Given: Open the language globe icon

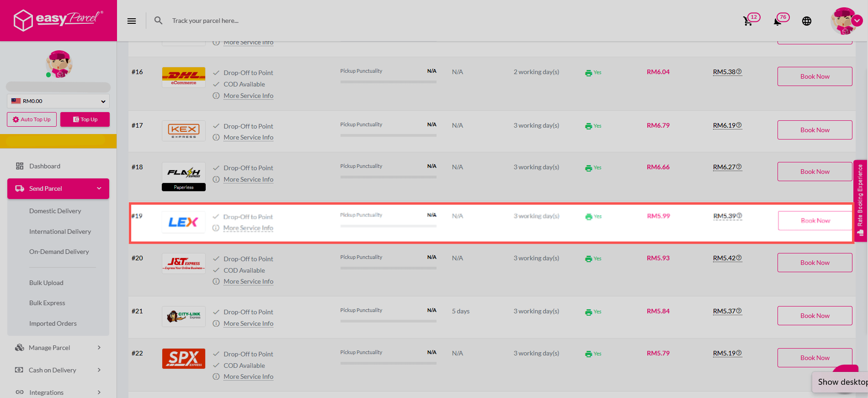Looking at the screenshot, I should pyautogui.click(x=807, y=21).
